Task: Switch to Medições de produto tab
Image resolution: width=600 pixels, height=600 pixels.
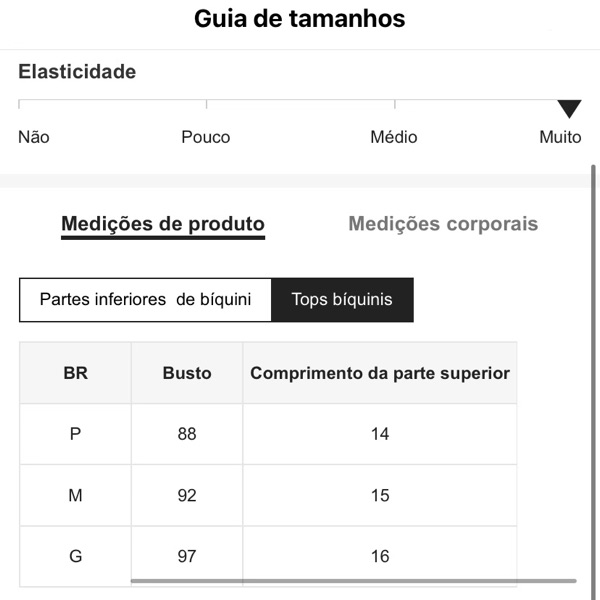Action: [x=163, y=224]
